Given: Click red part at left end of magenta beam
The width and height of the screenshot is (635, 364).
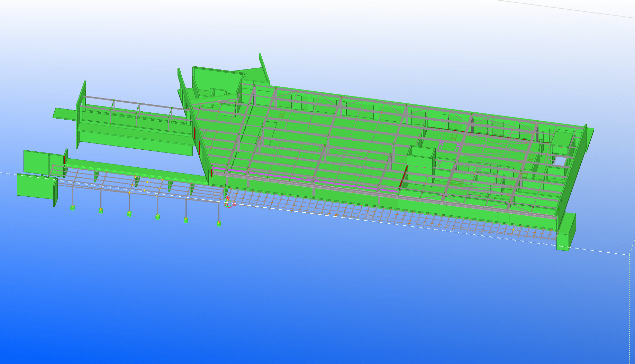Looking at the screenshot, I should pos(212,173).
